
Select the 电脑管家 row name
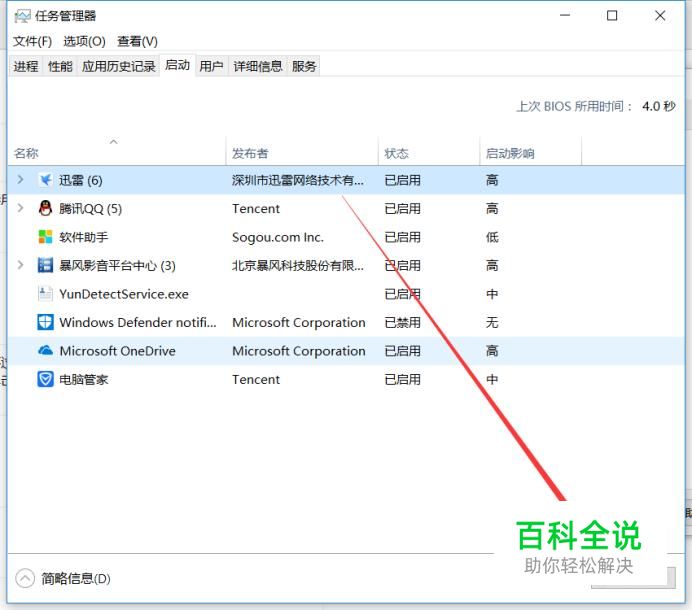pos(83,379)
